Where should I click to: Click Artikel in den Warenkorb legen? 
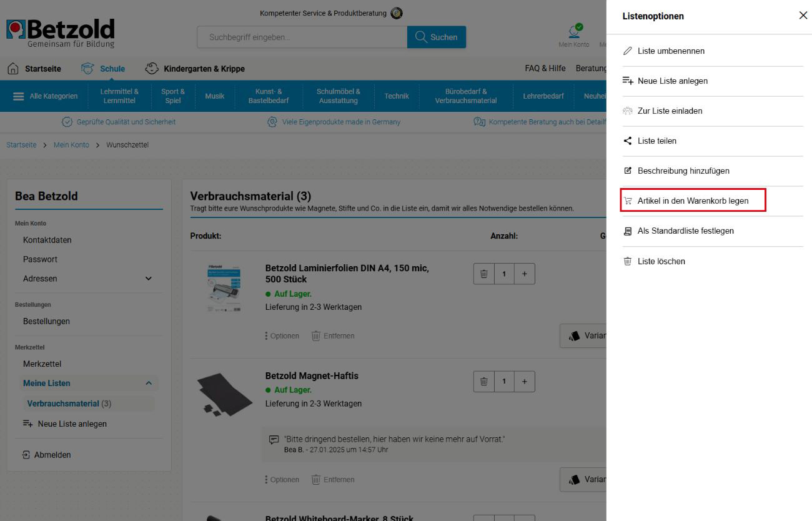pos(693,201)
